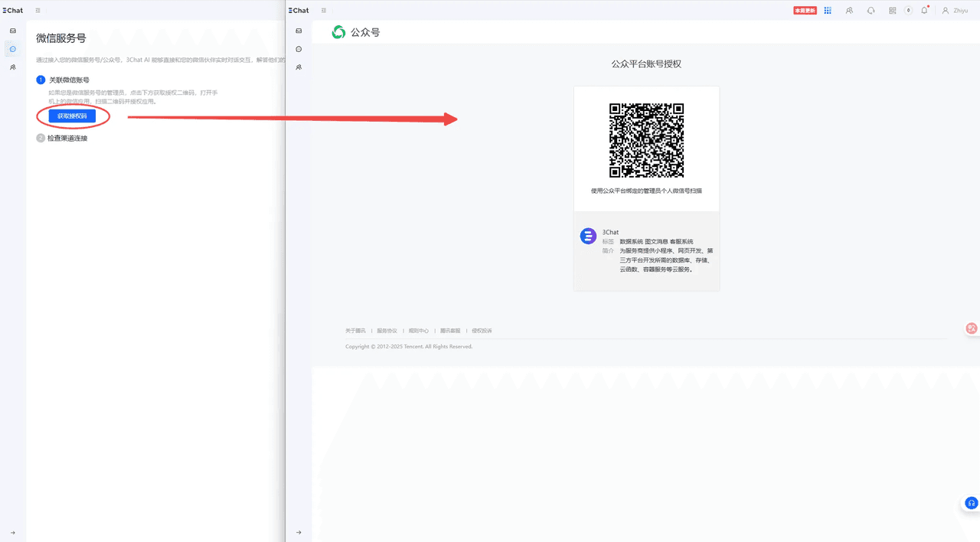Open the inbox icon in the right panel sidebar
The width and height of the screenshot is (980, 542).
[299, 31]
